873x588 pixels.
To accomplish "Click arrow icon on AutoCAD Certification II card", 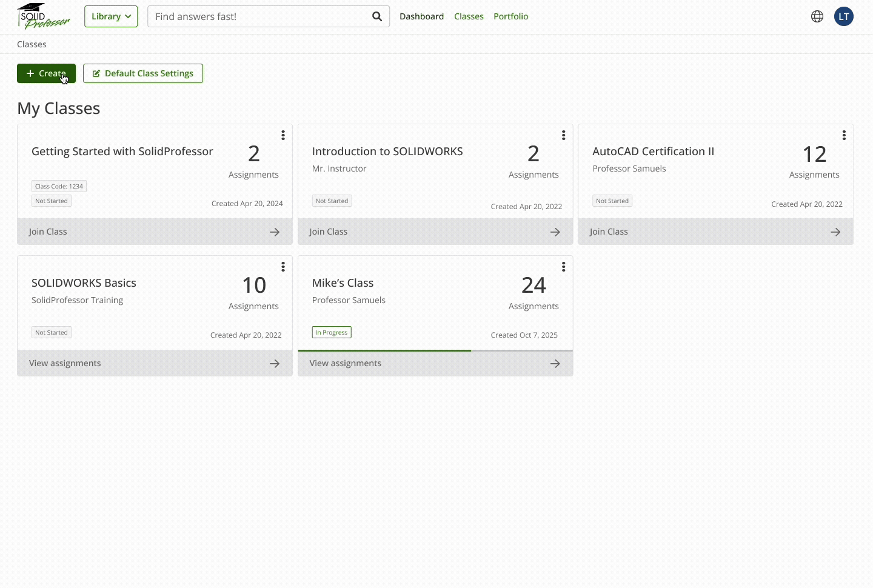I will coord(835,232).
